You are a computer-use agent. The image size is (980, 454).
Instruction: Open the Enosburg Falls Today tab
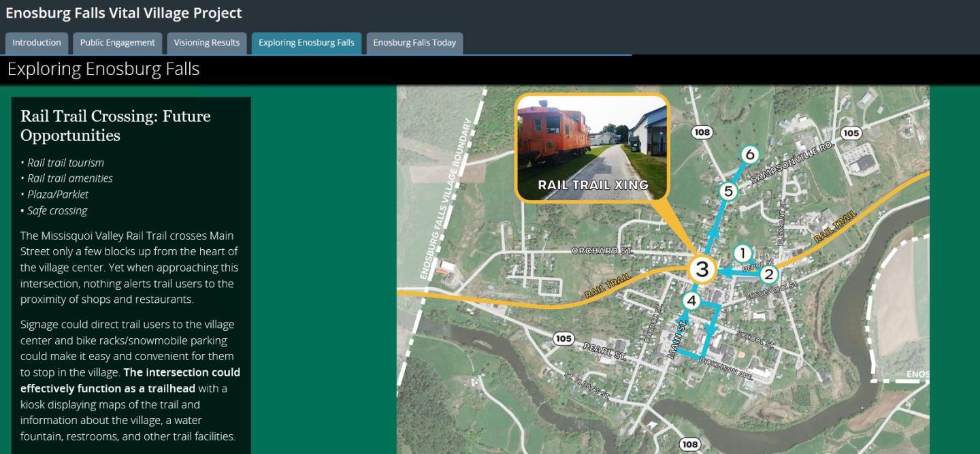point(414,42)
